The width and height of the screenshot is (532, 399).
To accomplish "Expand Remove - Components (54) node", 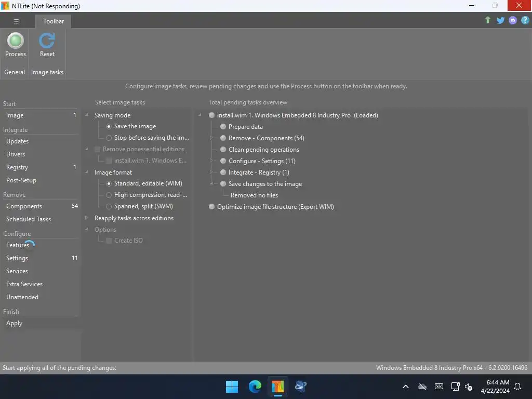I will 211,138.
